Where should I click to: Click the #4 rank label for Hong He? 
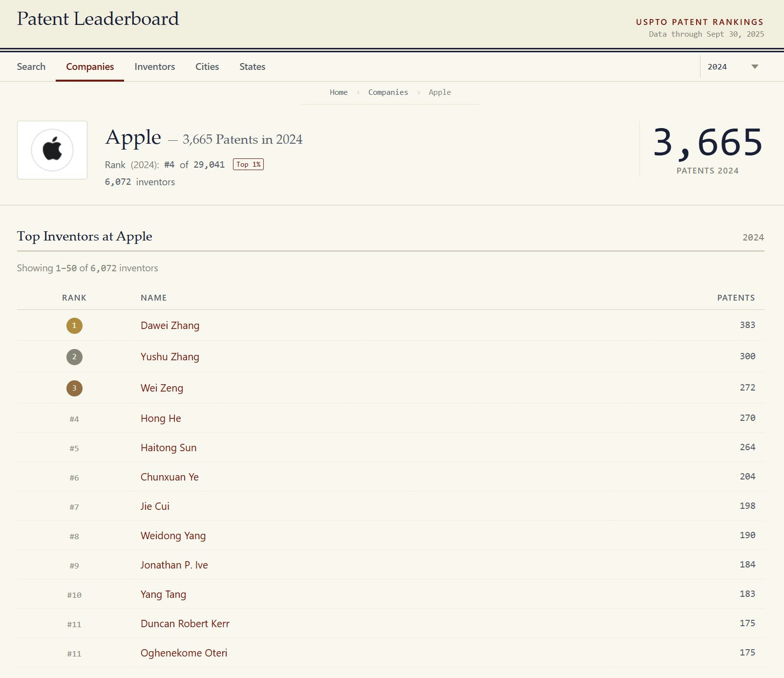click(x=74, y=419)
